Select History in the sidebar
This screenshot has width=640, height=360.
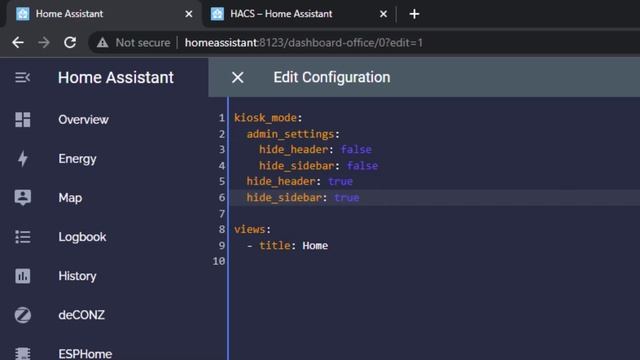pyautogui.click(x=77, y=276)
